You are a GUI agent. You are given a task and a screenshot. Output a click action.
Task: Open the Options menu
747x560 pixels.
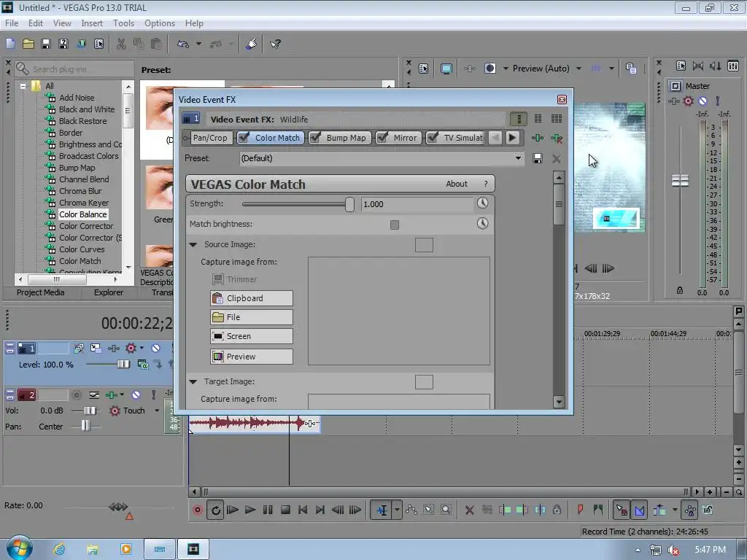(x=160, y=23)
